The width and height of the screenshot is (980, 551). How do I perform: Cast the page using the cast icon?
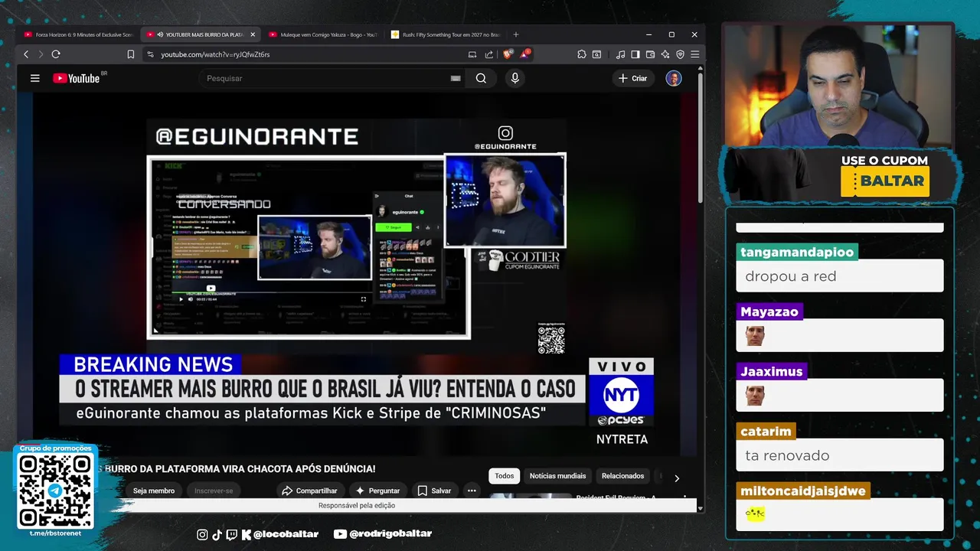click(472, 54)
